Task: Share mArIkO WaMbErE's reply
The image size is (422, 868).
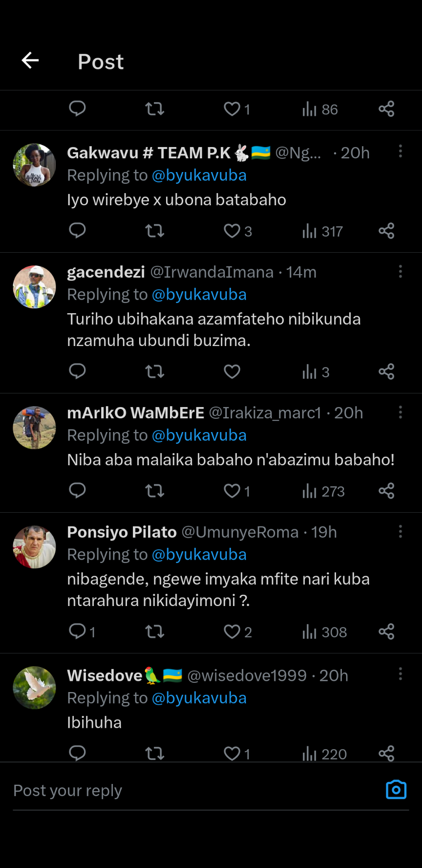Action: point(386,491)
